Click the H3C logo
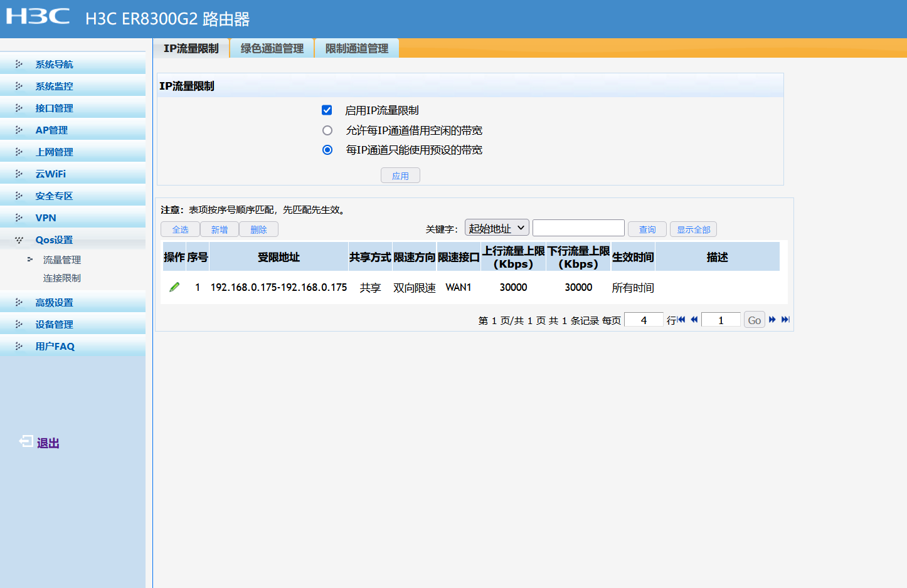Viewport: 907px width, 588px height. pyautogui.click(x=38, y=16)
